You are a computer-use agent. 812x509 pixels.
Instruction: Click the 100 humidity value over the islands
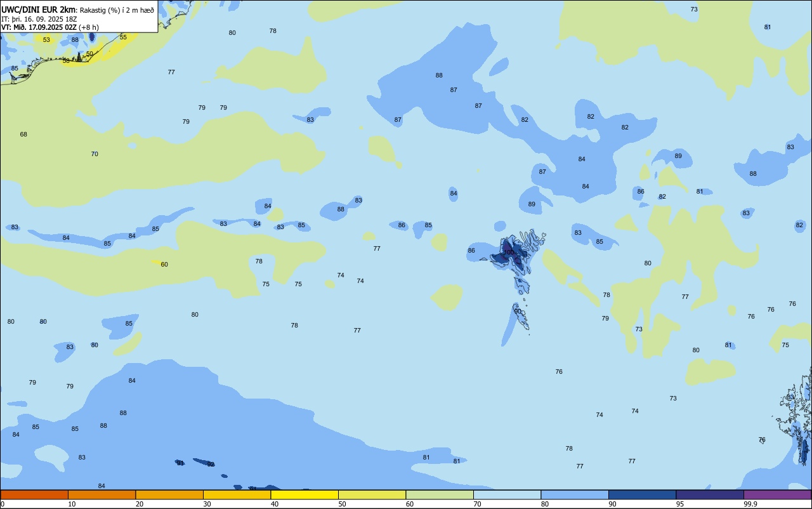tap(509, 252)
